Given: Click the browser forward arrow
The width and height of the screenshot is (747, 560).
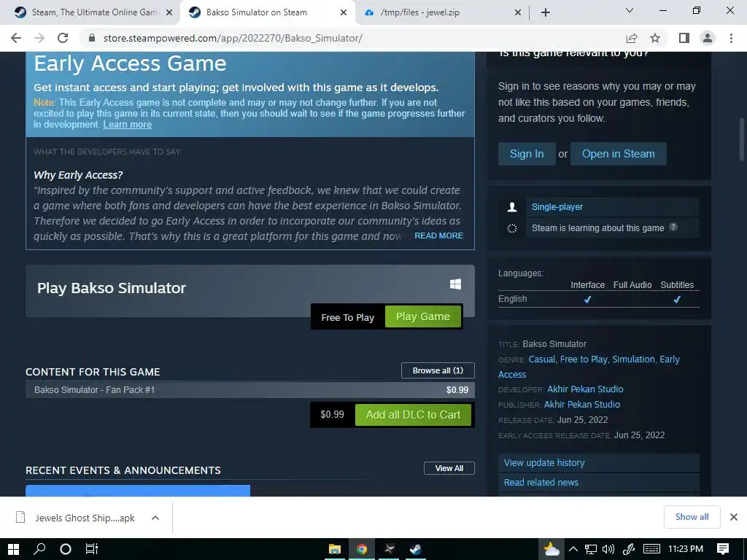Looking at the screenshot, I should 39,38.
